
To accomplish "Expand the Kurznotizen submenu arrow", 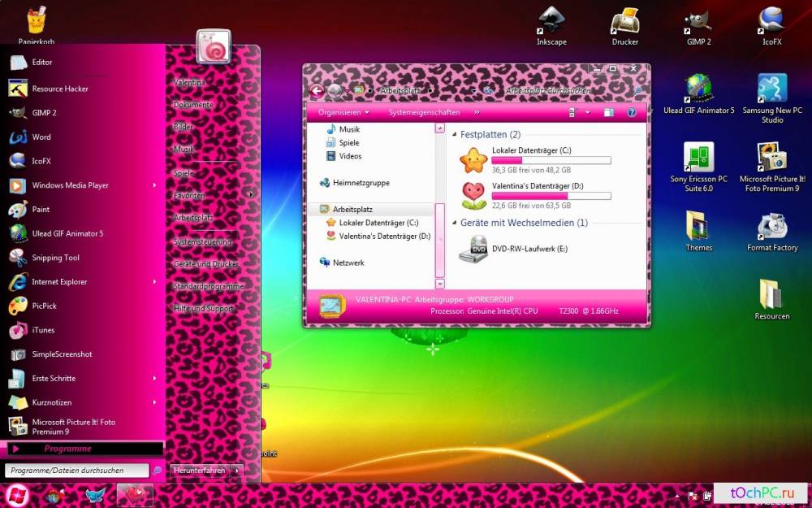I will click(x=154, y=402).
